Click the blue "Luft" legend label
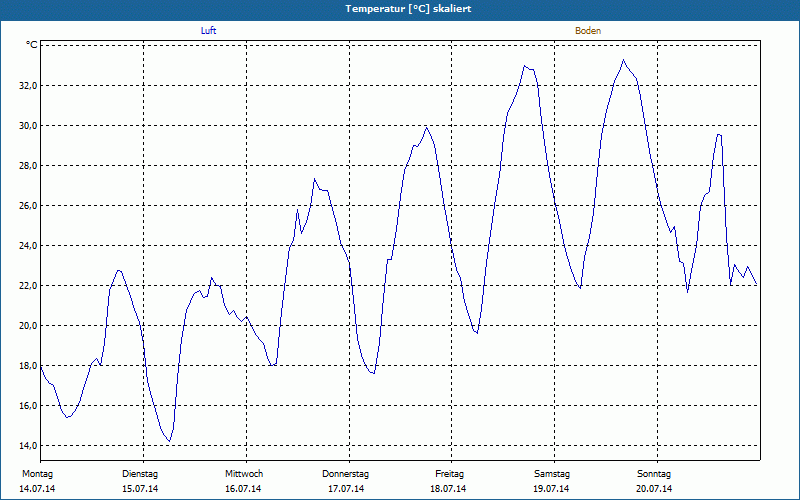The width and height of the screenshot is (800, 500). [208, 31]
